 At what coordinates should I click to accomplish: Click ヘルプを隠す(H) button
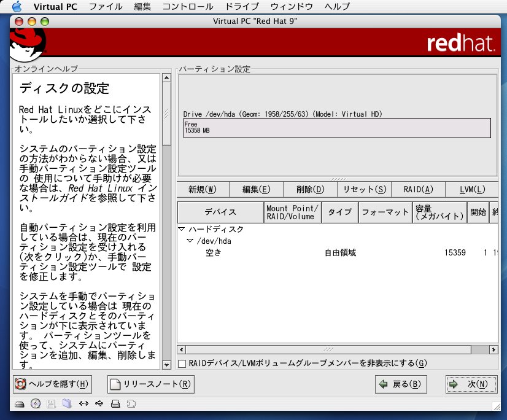pos(52,384)
